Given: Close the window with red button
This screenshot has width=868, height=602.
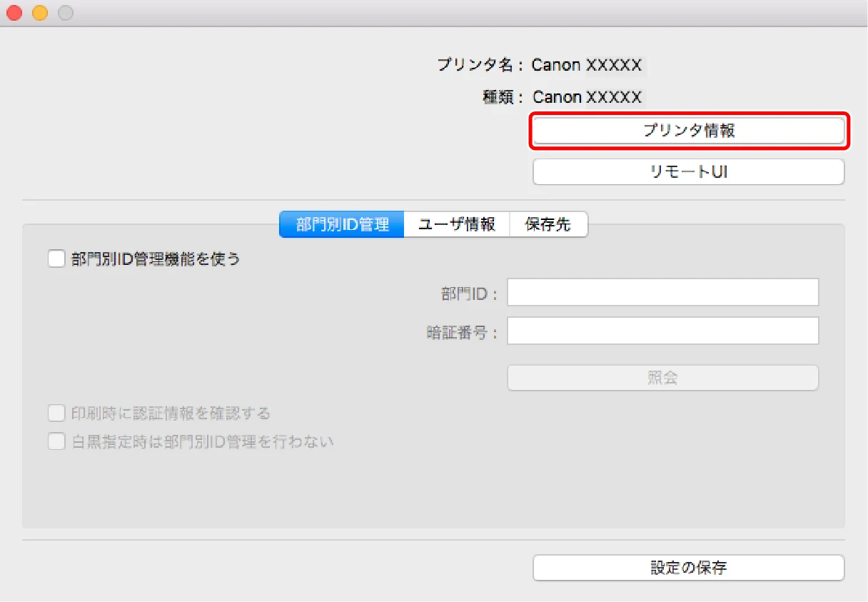Looking at the screenshot, I should tap(14, 13).
